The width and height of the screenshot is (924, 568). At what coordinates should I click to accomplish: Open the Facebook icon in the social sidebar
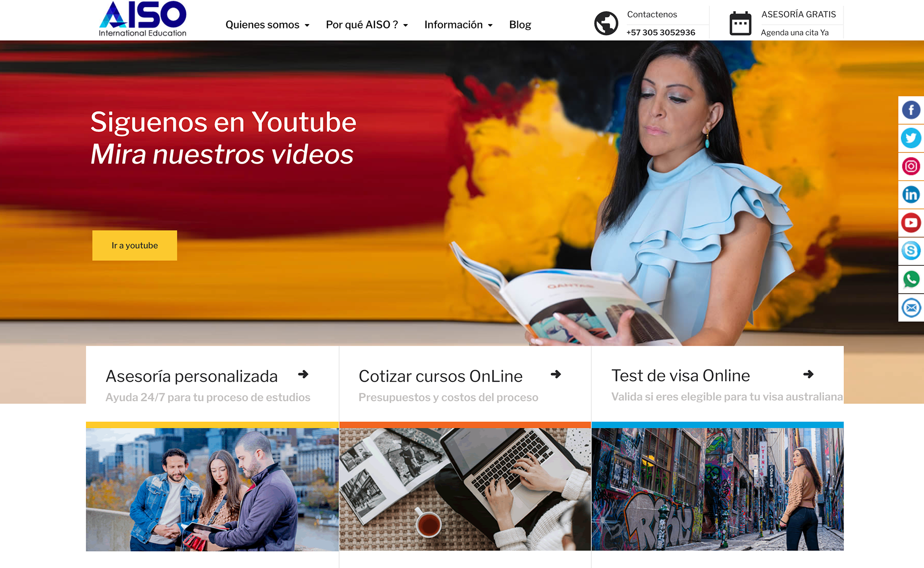(911, 110)
